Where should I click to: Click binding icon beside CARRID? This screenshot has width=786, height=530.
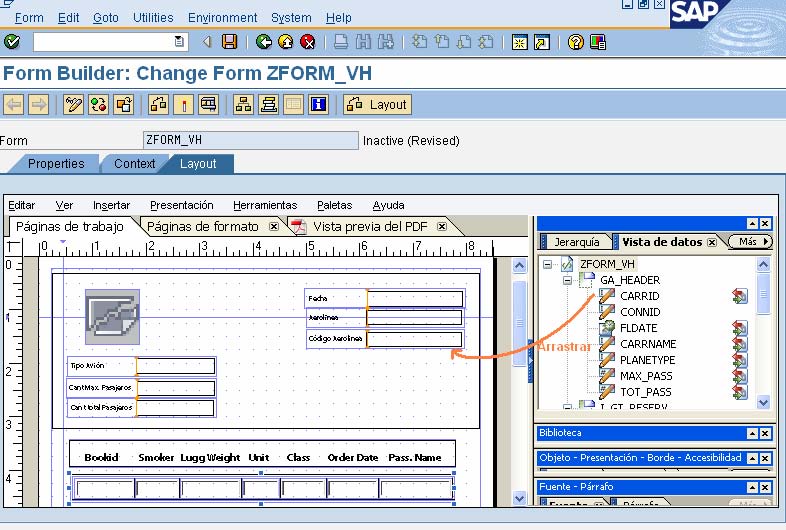coord(739,296)
